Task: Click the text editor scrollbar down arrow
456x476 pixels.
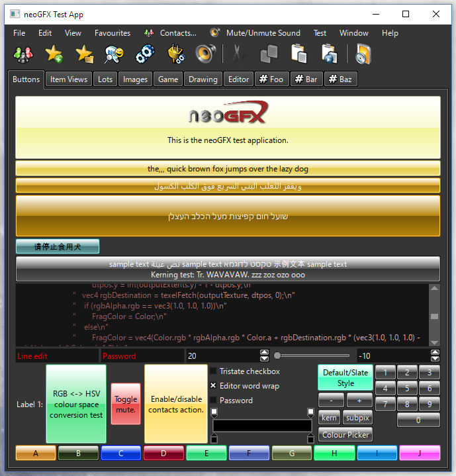Action: coord(434,342)
